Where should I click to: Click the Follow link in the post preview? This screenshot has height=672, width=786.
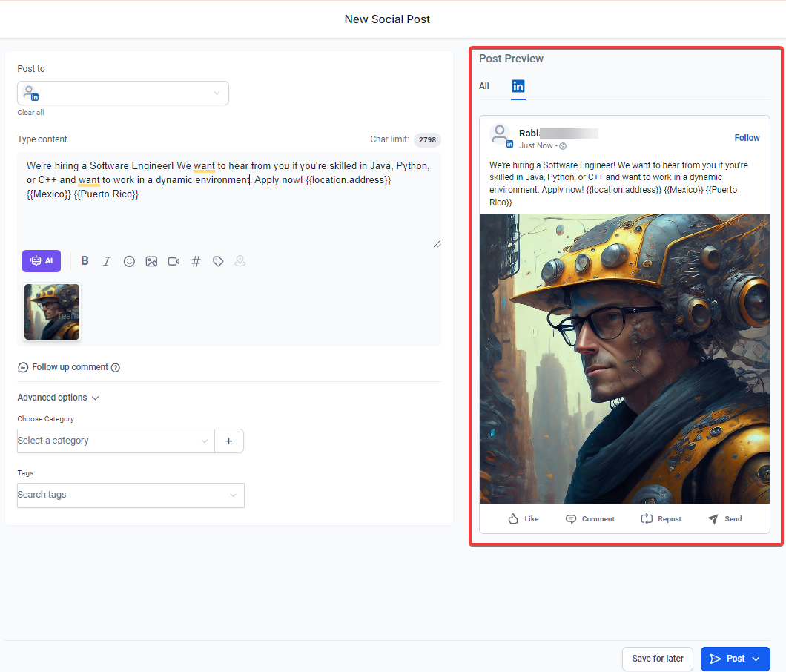pyautogui.click(x=747, y=138)
